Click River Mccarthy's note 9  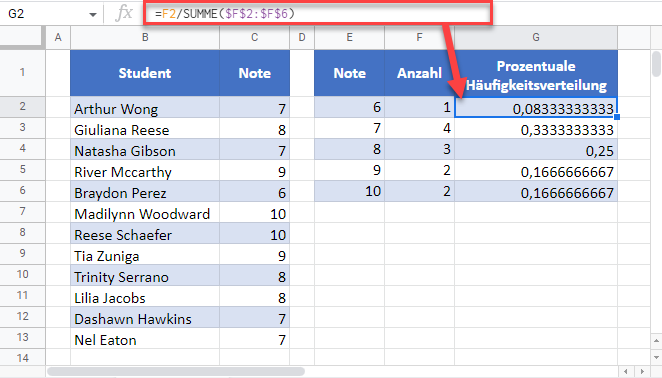[x=255, y=170]
